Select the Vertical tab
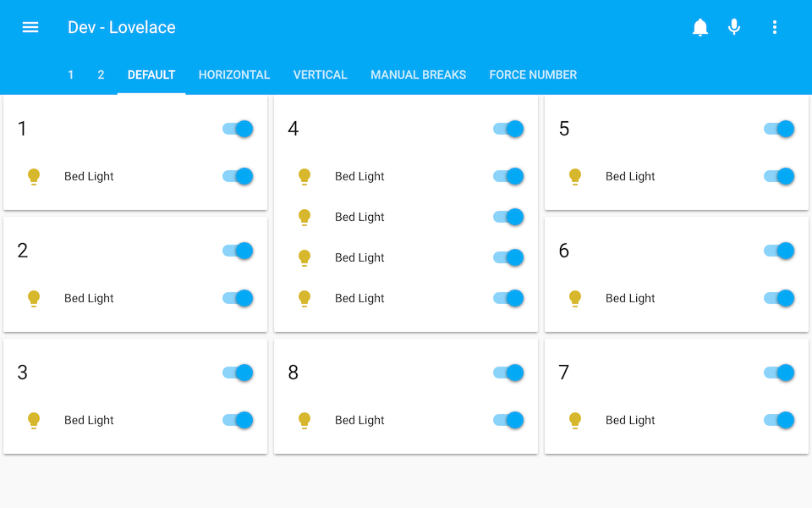Image resolution: width=812 pixels, height=508 pixels. pyautogui.click(x=320, y=75)
